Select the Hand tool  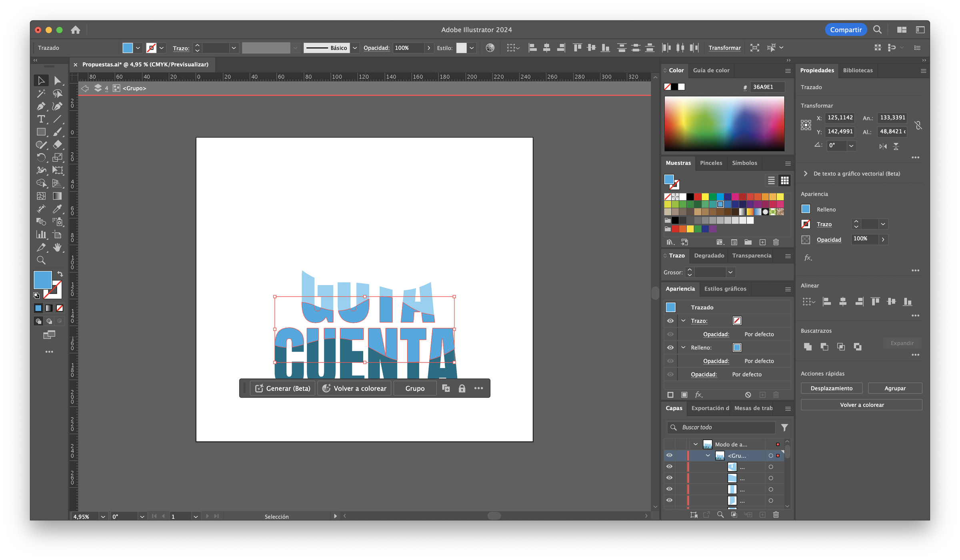click(x=58, y=247)
